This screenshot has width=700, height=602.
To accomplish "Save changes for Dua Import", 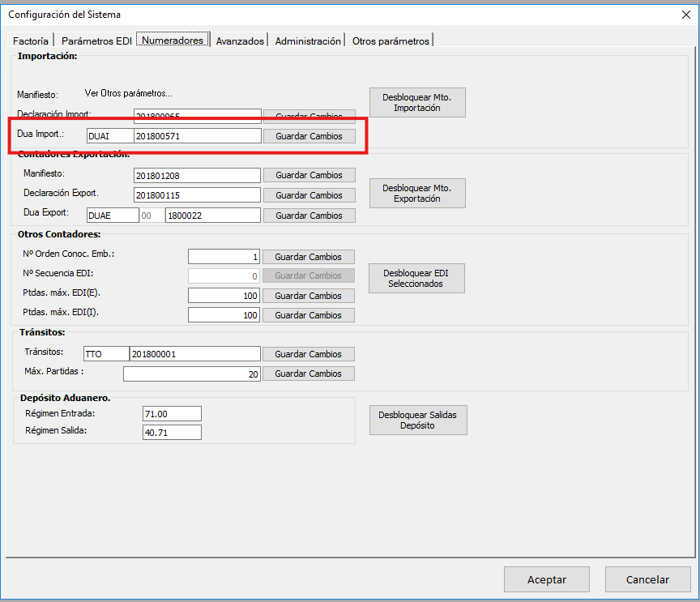I will (309, 136).
